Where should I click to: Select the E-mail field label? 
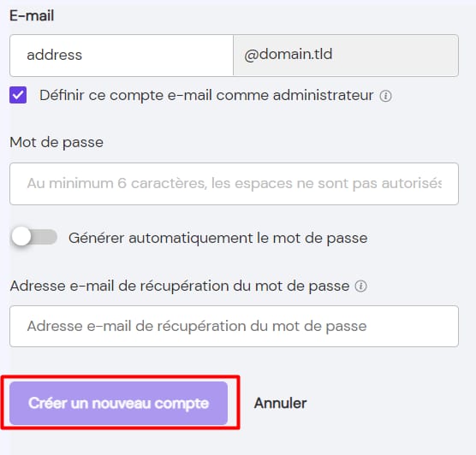click(x=32, y=15)
